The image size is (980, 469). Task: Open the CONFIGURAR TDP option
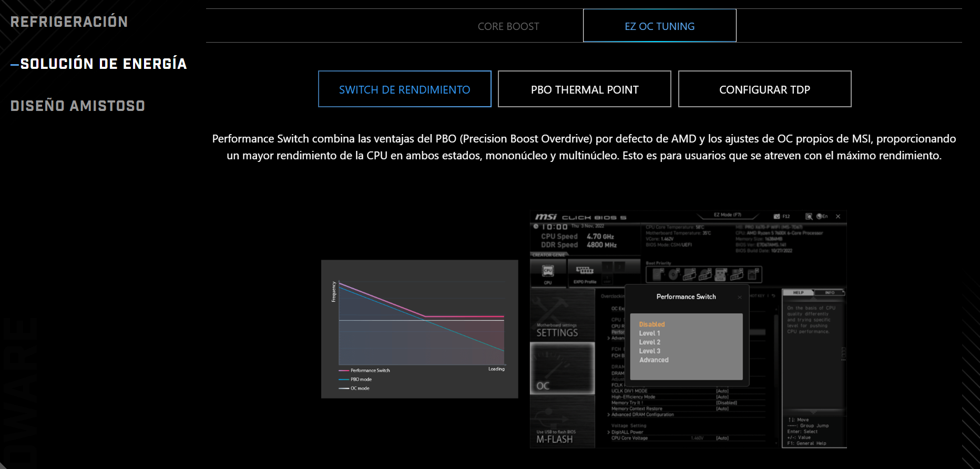click(765, 89)
